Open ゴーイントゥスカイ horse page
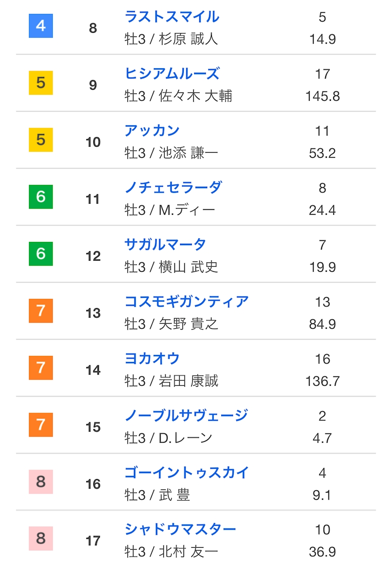Screen dimensions: 392x566 pyautogui.click(x=187, y=473)
